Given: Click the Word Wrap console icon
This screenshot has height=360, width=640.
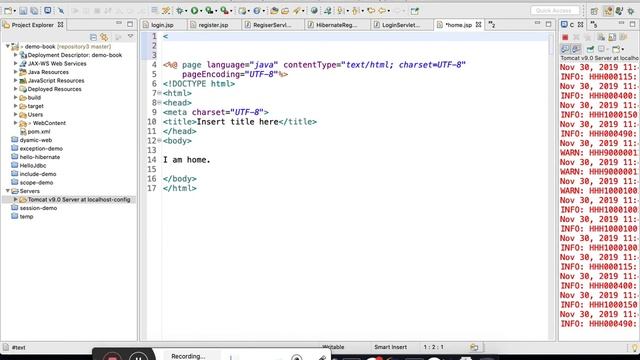Looking at the screenshot, I should (623, 38).
